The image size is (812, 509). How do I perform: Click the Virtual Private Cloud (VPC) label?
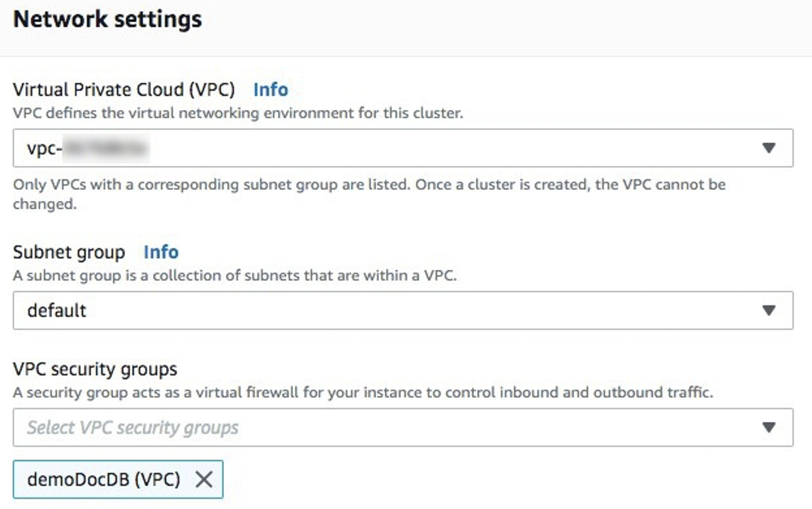coord(124,90)
